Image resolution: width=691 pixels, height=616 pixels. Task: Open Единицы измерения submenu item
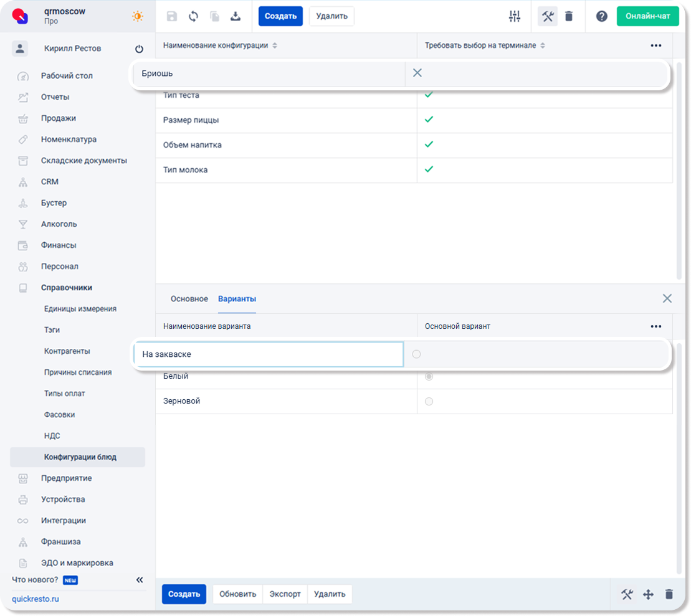[80, 308]
